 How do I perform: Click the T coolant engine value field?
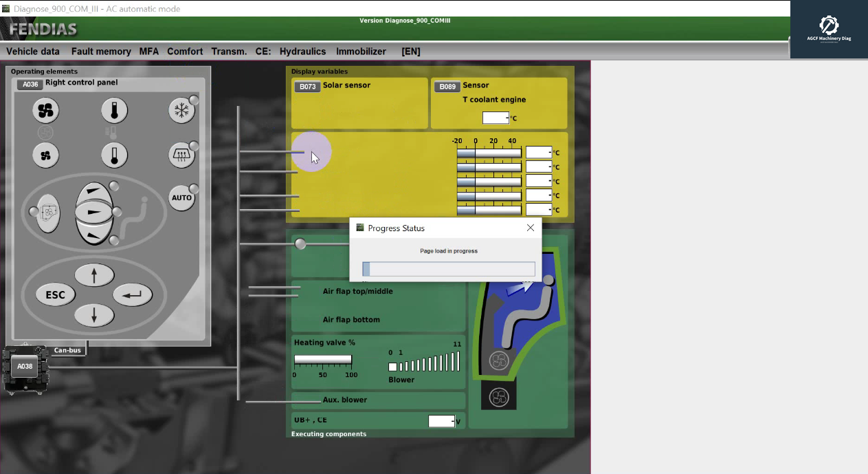495,118
